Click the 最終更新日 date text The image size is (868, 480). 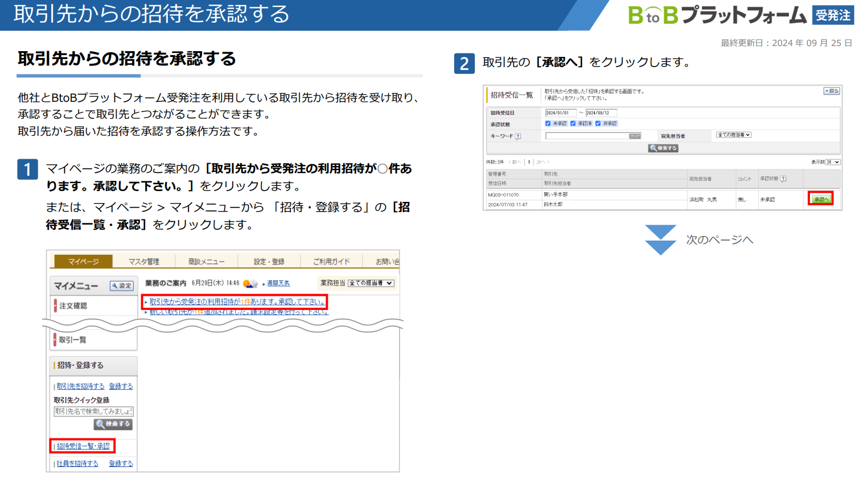[x=786, y=43]
